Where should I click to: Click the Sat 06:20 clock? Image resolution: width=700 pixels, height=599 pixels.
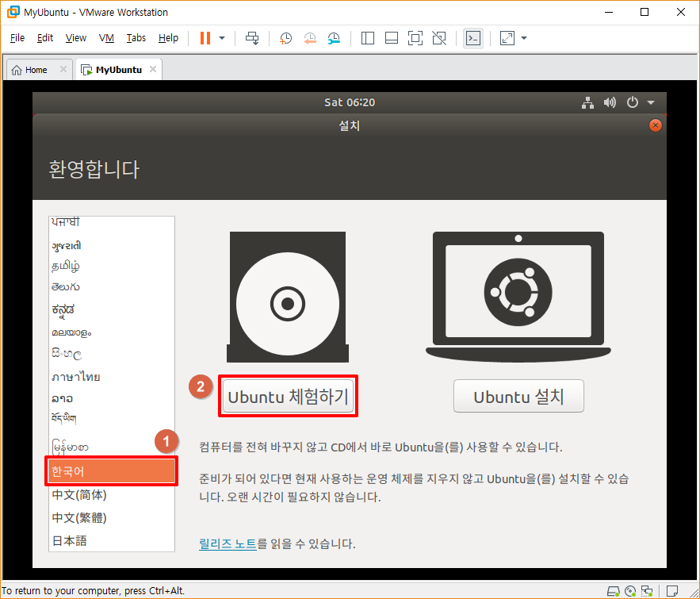click(x=350, y=102)
